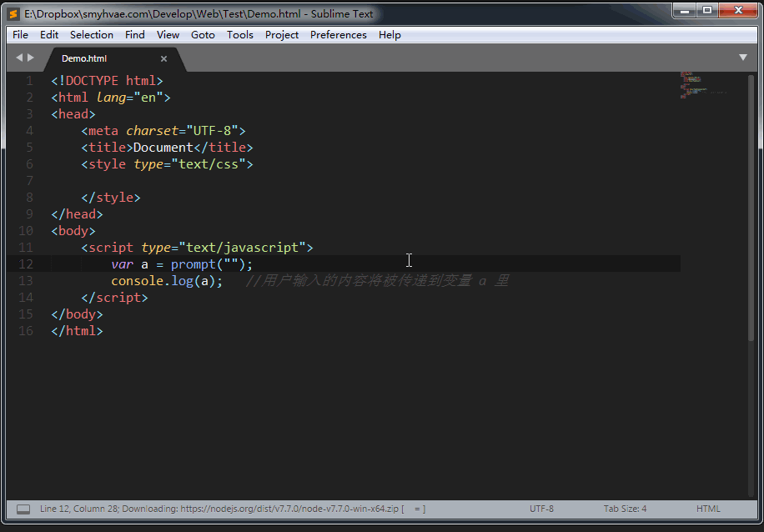Close the Demo.html tab

163,58
